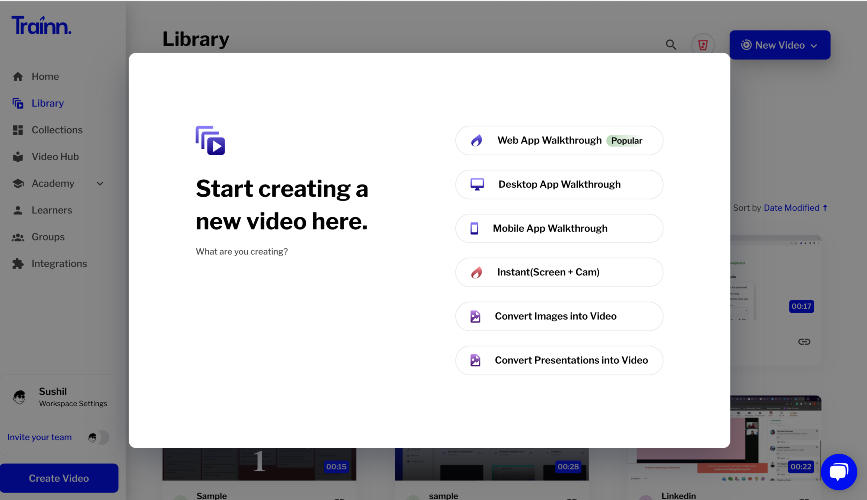Click the red flame Instant icon
Viewport: 867px width, 500px height.
[x=477, y=272]
